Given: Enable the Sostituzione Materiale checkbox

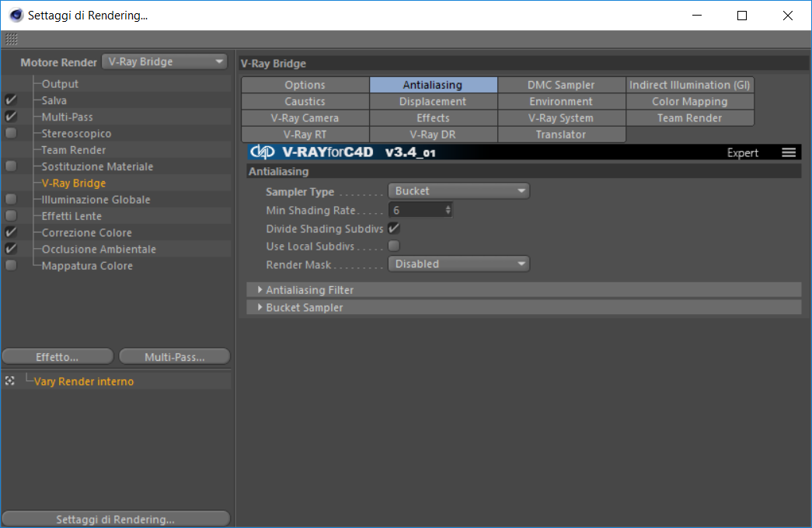Looking at the screenshot, I should pyautogui.click(x=11, y=166).
